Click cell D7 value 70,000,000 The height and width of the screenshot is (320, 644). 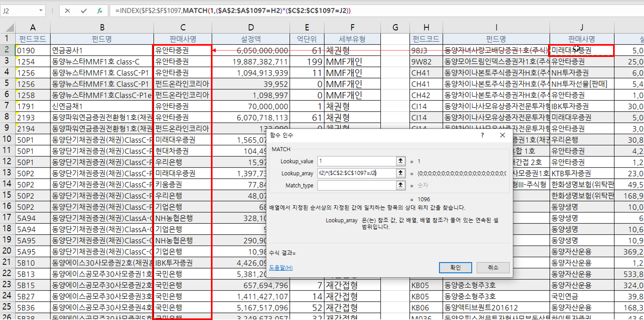point(251,106)
